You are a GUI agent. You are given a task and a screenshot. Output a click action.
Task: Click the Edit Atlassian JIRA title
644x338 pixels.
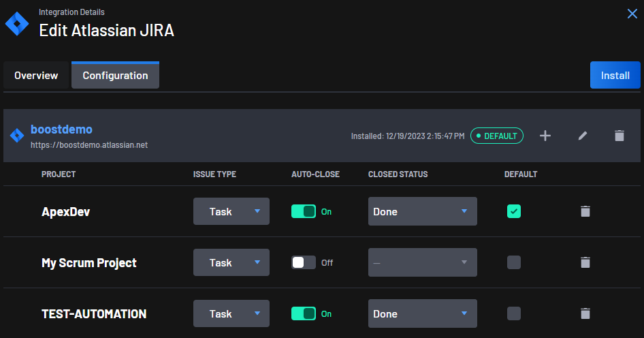pyautogui.click(x=107, y=31)
